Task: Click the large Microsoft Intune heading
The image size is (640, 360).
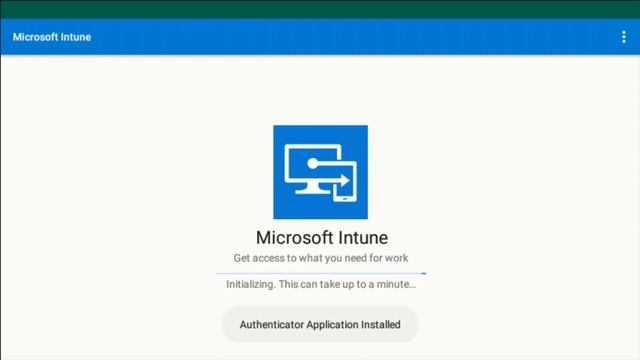Action: [x=322, y=238]
